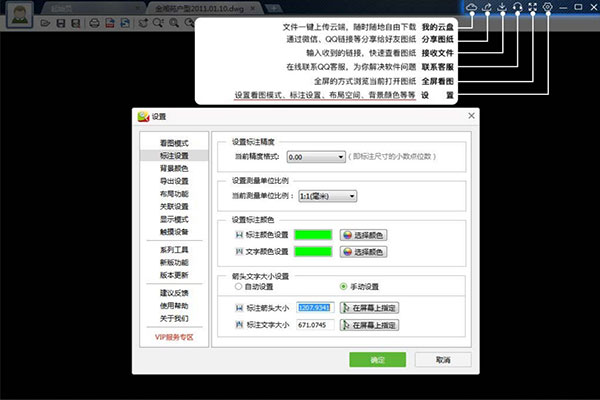Open 背景颜色 settings page

[x=174, y=168]
